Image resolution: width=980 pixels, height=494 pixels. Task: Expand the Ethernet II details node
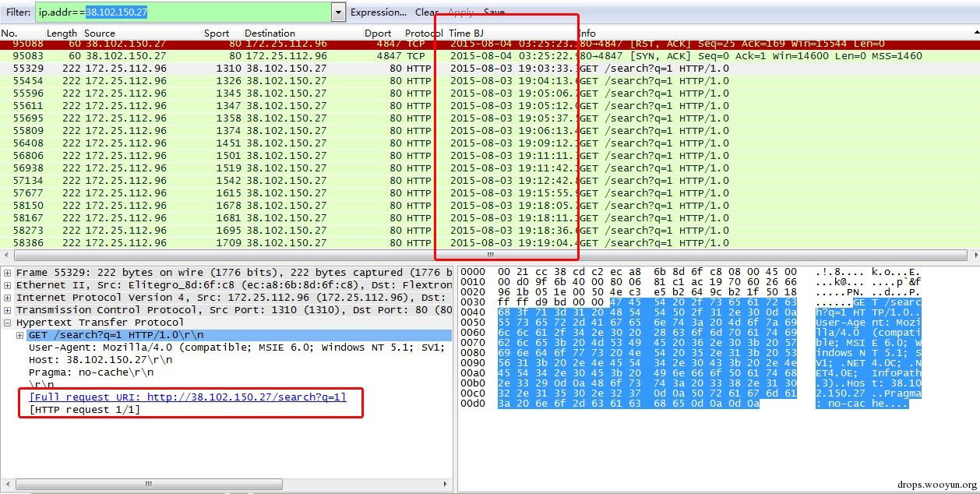(x=8, y=285)
